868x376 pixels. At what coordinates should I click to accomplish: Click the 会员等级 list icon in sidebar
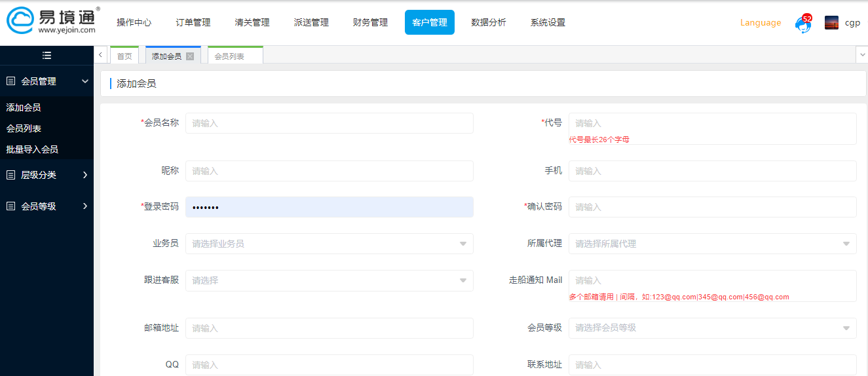[x=10, y=206]
